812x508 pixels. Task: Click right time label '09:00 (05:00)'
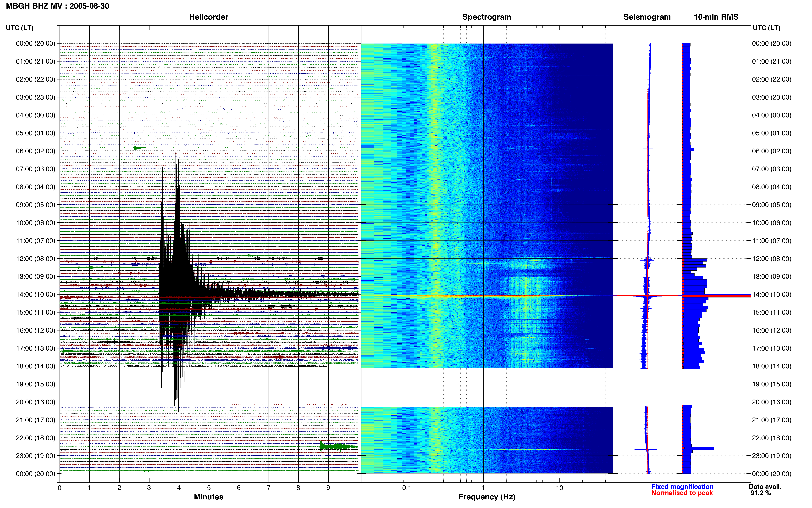(x=772, y=205)
